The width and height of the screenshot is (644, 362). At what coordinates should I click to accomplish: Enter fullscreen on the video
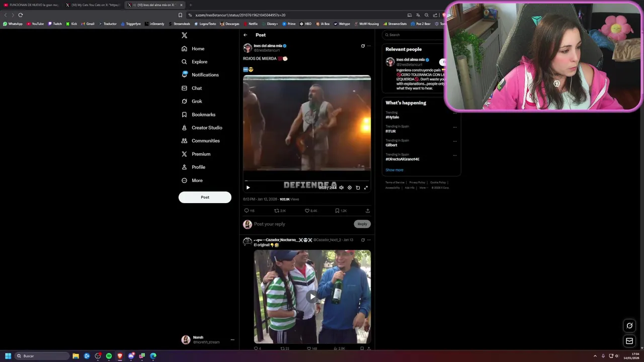(366, 188)
